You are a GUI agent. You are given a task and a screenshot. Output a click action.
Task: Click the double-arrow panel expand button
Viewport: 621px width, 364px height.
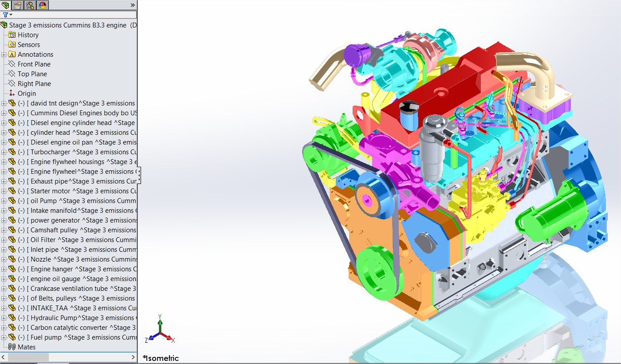click(x=132, y=5)
